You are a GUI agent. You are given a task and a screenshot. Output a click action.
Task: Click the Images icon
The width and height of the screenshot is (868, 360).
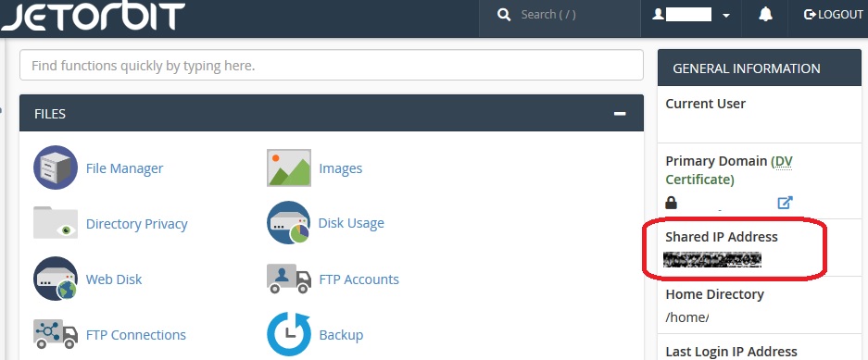[288, 168]
